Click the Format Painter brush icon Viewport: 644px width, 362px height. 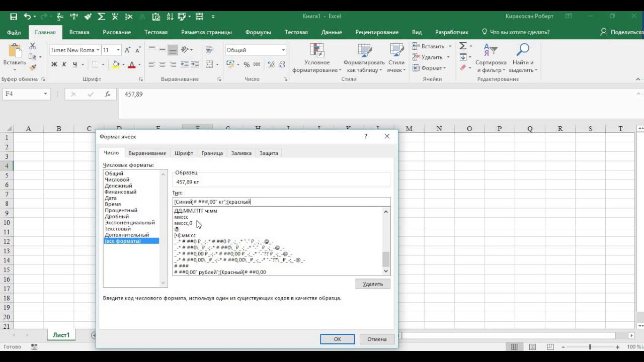click(x=33, y=68)
